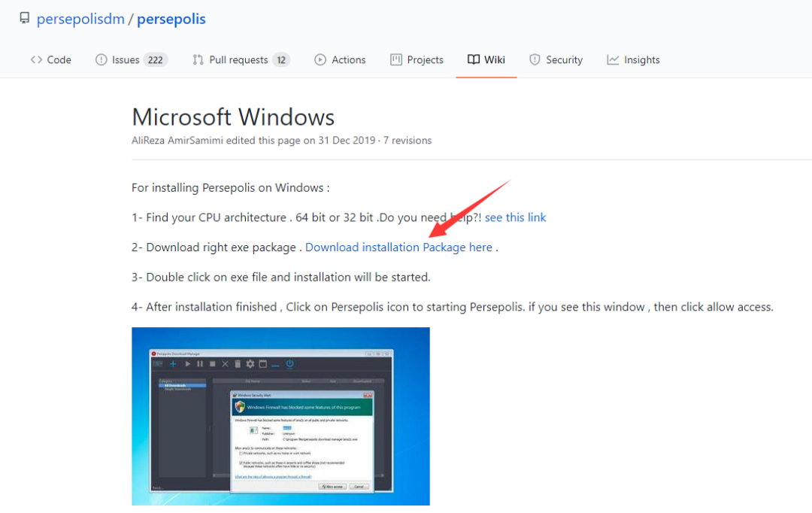Click the AliReza AmirSamimi author text

(x=177, y=141)
